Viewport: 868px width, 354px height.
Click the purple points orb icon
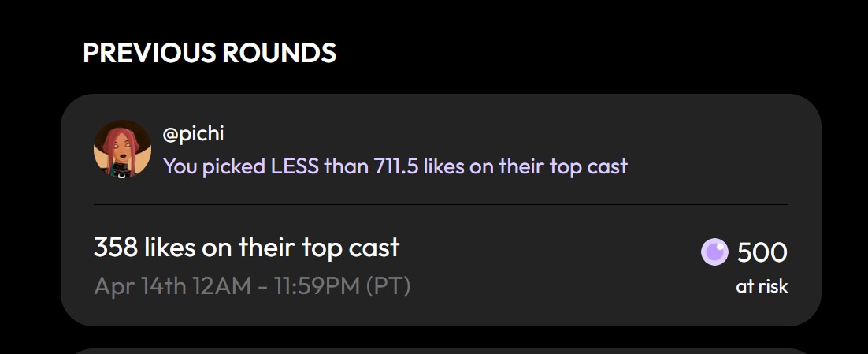click(714, 252)
